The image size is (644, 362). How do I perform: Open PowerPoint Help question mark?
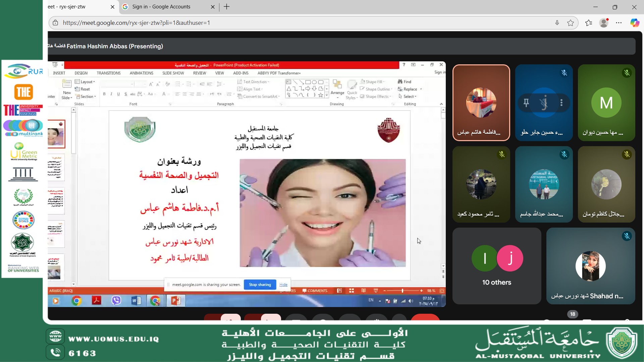click(x=404, y=65)
